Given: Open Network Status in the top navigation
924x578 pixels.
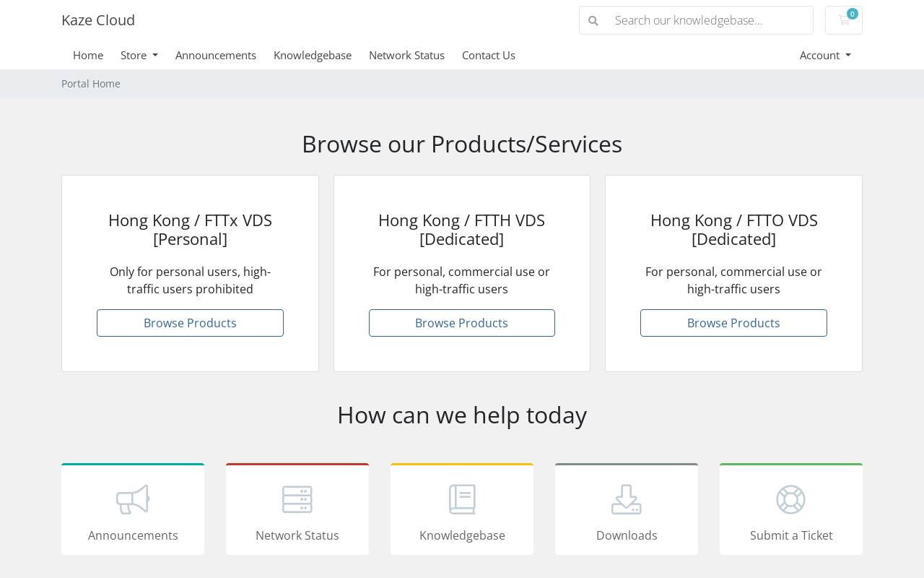Looking at the screenshot, I should pyautogui.click(x=406, y=55).
